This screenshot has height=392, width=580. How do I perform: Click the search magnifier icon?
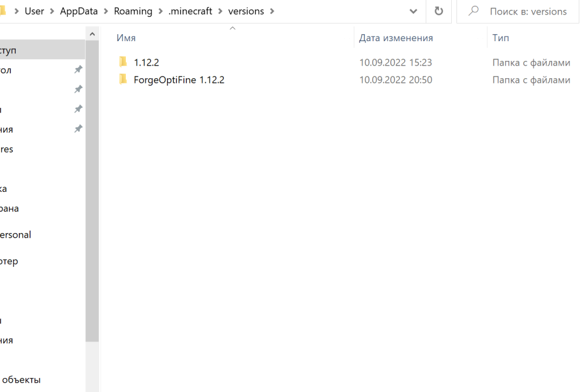(473, 11)
